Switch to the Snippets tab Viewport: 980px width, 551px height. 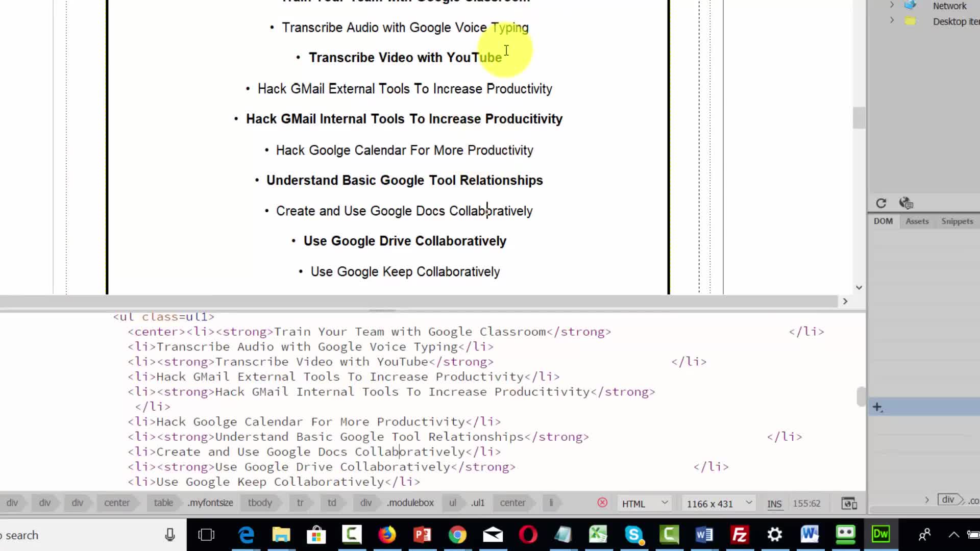pyautogui.click(x=957, y=221)
